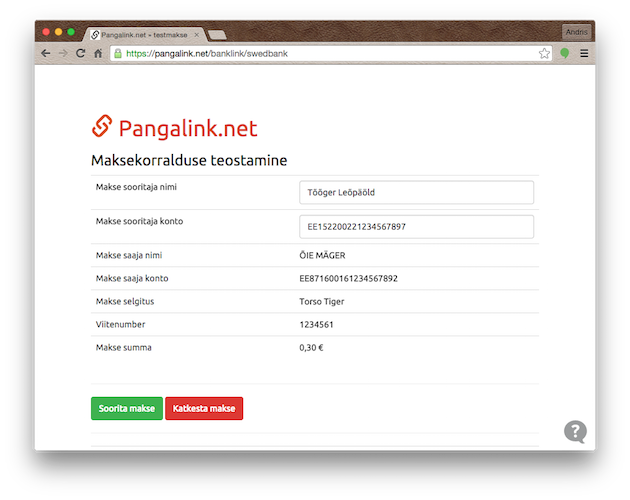
Task: Open the Chrome hamburger menu
Action: point(584,53)
